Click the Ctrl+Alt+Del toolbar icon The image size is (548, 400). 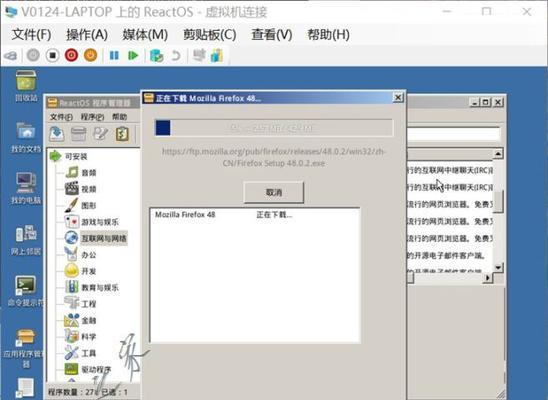(10, 55)
